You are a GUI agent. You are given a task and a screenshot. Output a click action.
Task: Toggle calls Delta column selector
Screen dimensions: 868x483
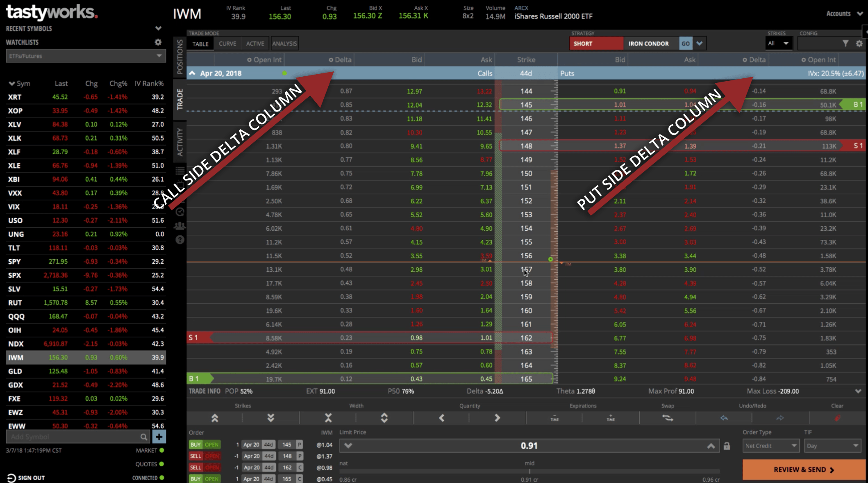(x=331, y=60)
